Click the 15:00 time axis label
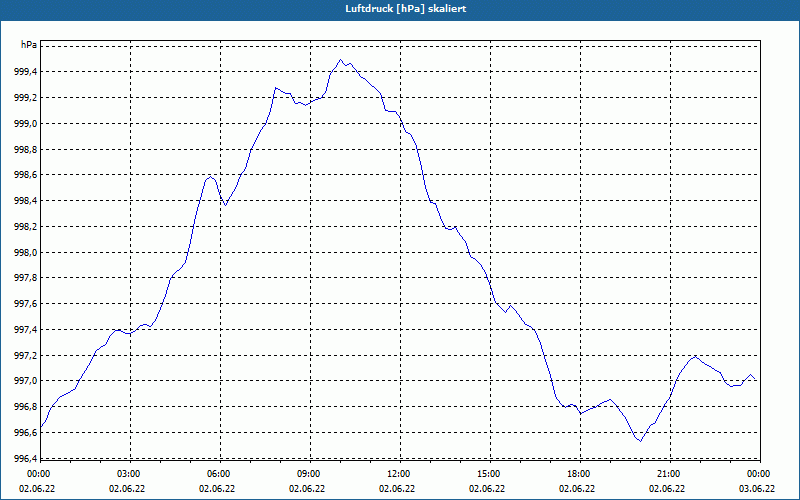Screen dimensions: 800x500 coord(490,474)
